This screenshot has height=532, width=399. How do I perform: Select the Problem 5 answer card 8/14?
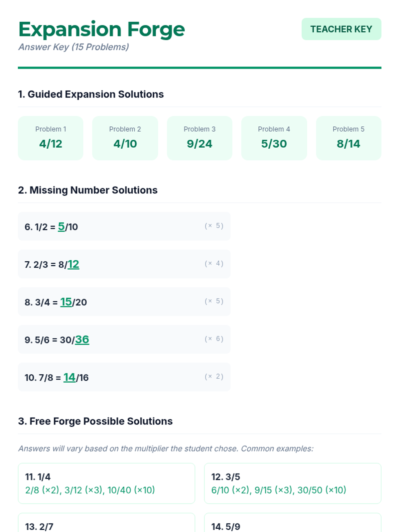[x=348, y=138]
